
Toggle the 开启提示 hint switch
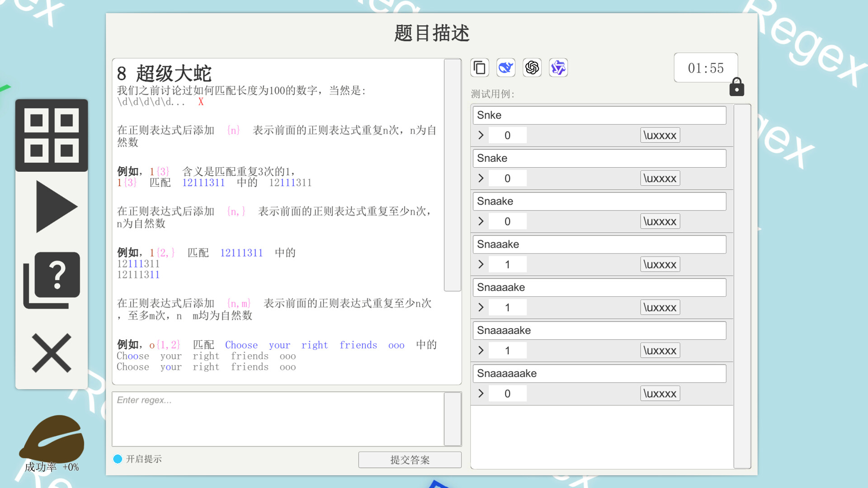(118, 459)
